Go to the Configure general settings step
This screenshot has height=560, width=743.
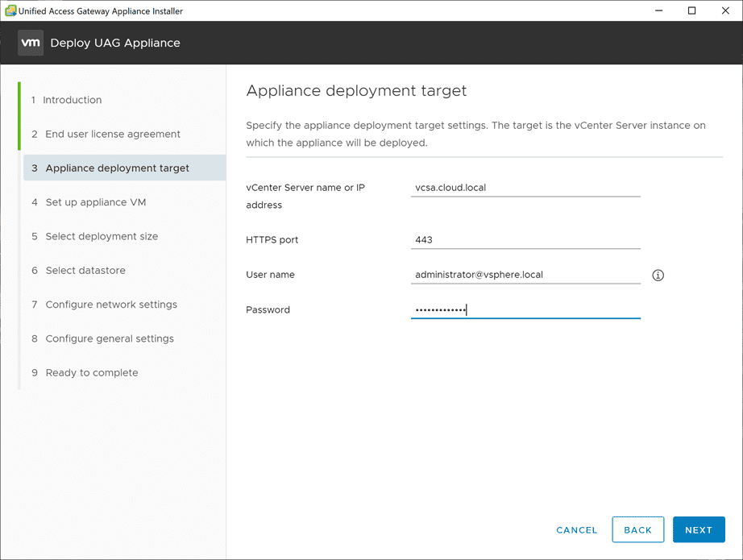point(109,338)
